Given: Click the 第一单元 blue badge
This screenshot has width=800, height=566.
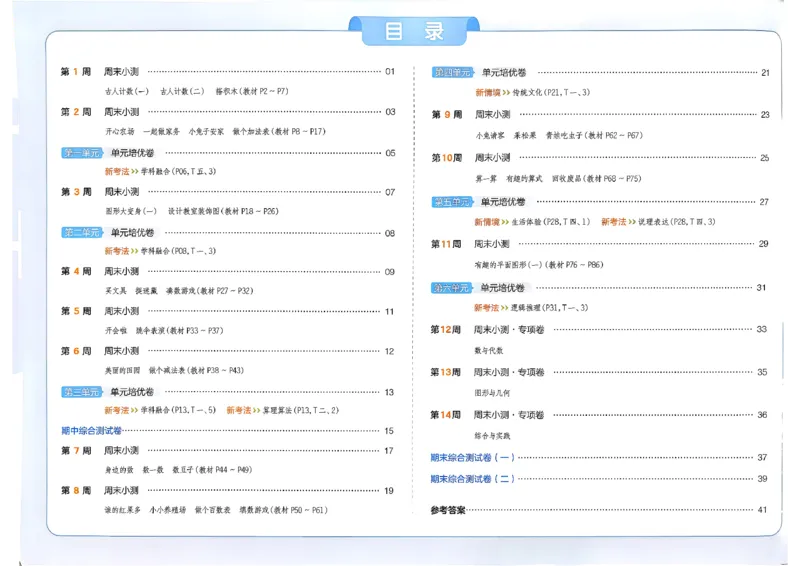Looking at the screenshot, I should tap(82, 153).
